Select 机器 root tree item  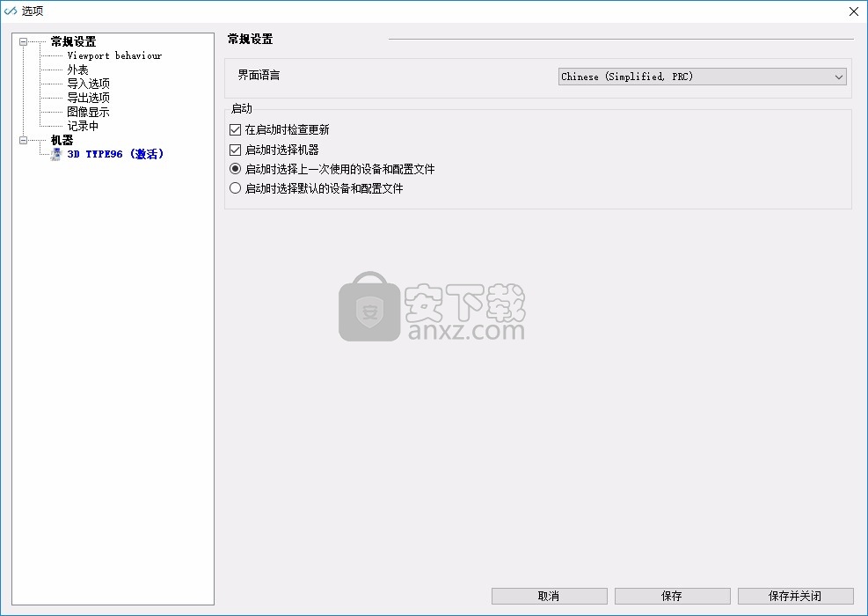coord(62,140)
